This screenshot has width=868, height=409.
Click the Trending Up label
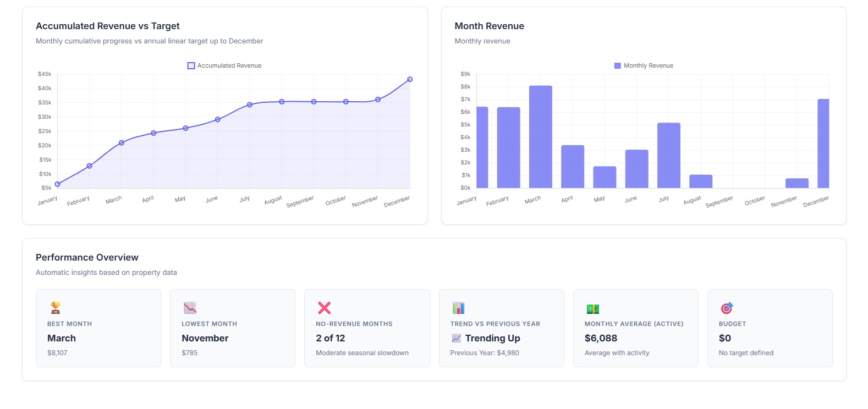coord(493,338)
